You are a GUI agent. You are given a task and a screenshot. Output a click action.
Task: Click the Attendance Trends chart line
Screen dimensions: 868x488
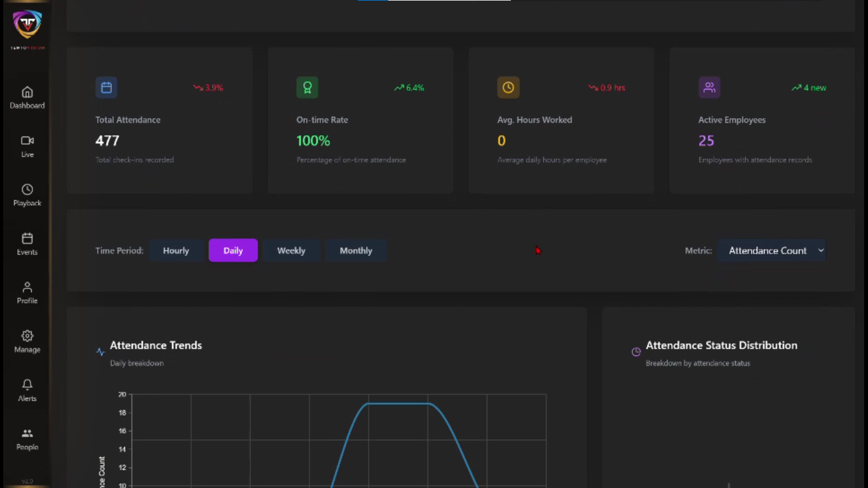[398, 403]
